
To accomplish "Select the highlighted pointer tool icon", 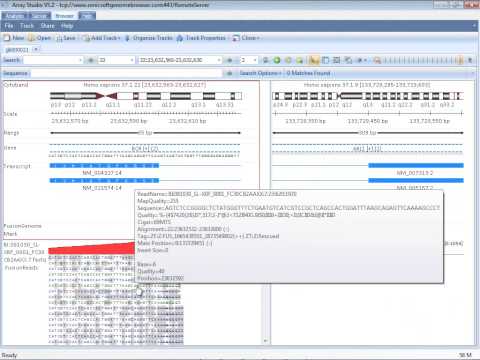I will tap(313, 60).
